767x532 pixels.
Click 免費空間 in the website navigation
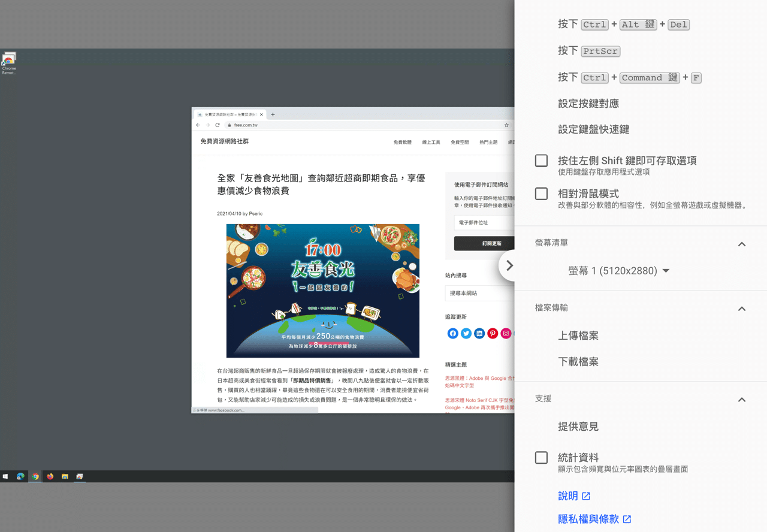tap(460, 143)
